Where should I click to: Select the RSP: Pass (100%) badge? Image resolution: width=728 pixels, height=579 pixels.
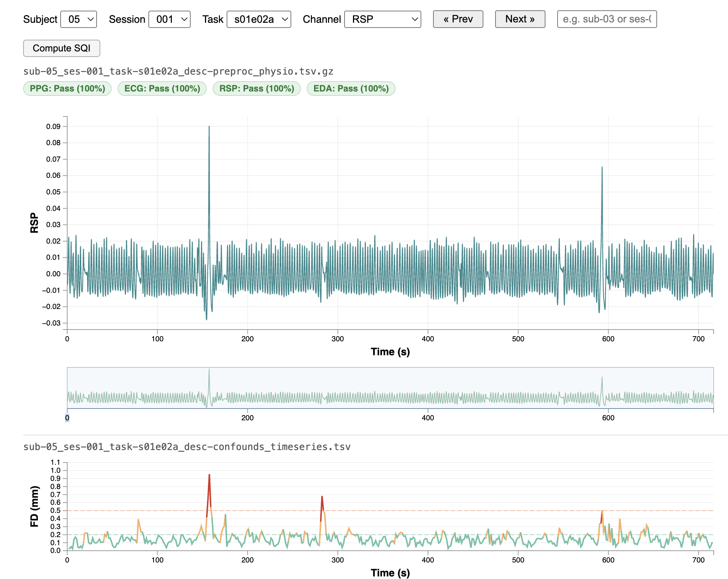pyautogui.click(x=256, y=89)
